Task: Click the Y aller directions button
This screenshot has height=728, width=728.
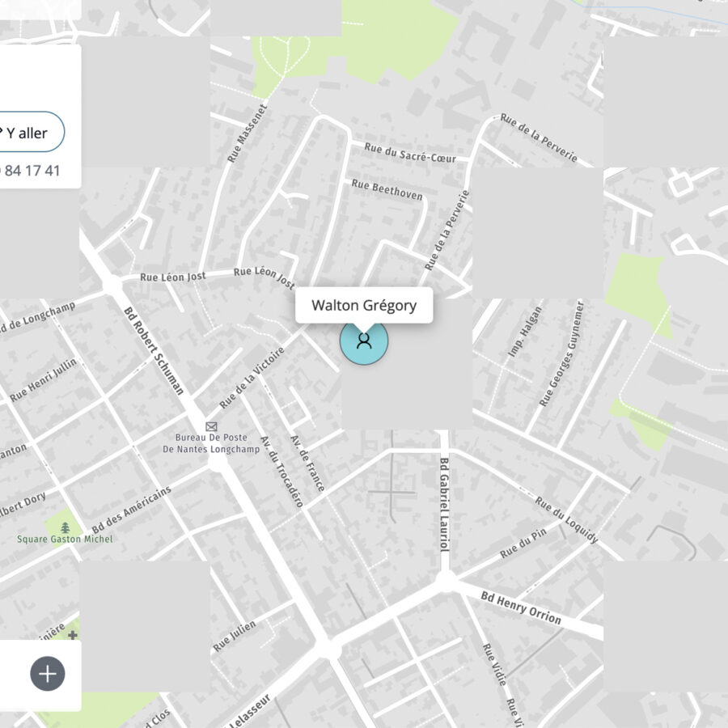Action: click(x=27, y=132)
